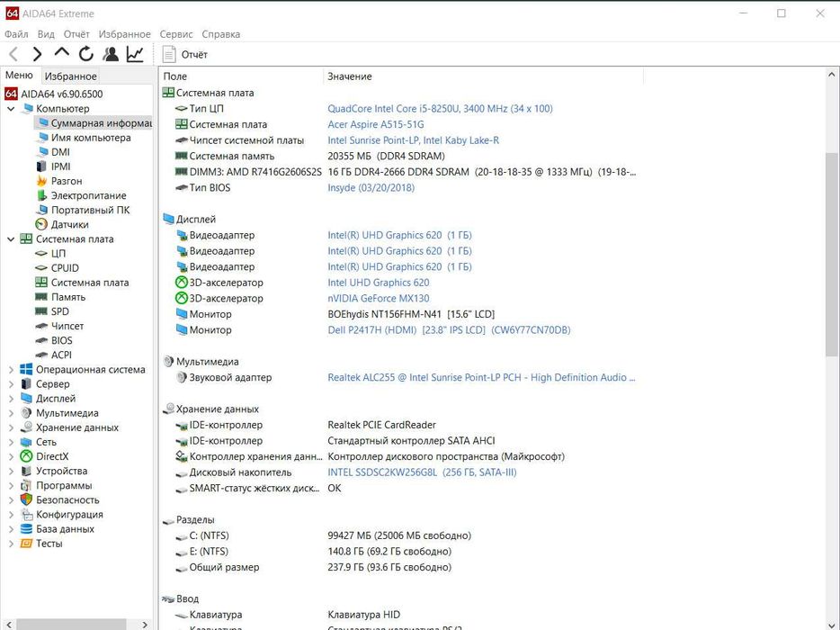The height and width of the screenshot is (630, 840).
Task: Select the Конфигурация icon in tree
Action: (26, 514)
